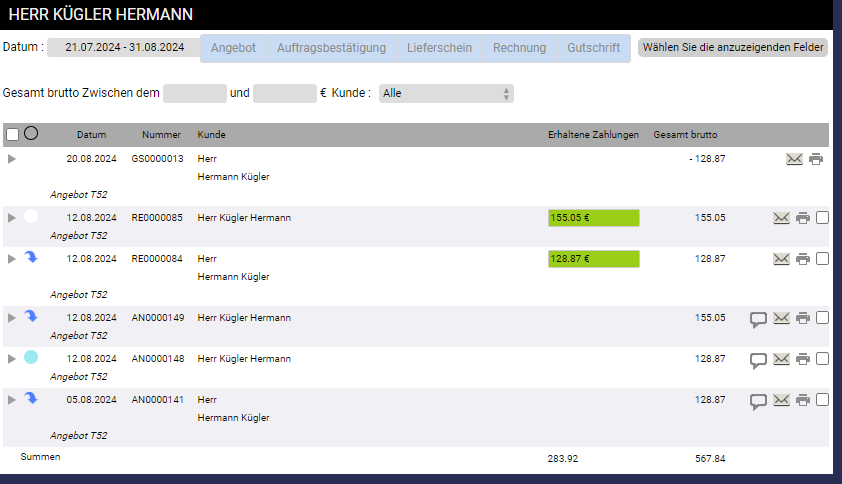
Task: Click the email icon for GS0000013
Action: (x=794, y=159)
